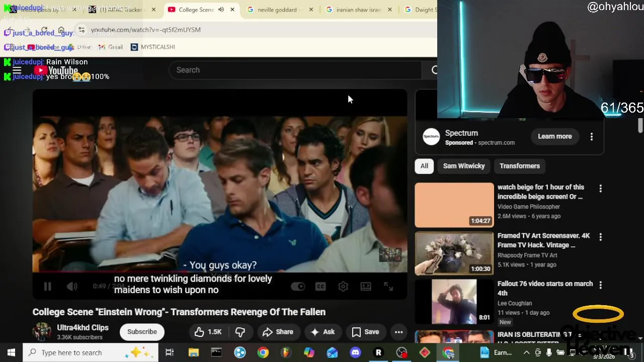Viewport: 644px width, 362px height.
Task: Click the YouTube search field
Action: [x=294, y=70]
